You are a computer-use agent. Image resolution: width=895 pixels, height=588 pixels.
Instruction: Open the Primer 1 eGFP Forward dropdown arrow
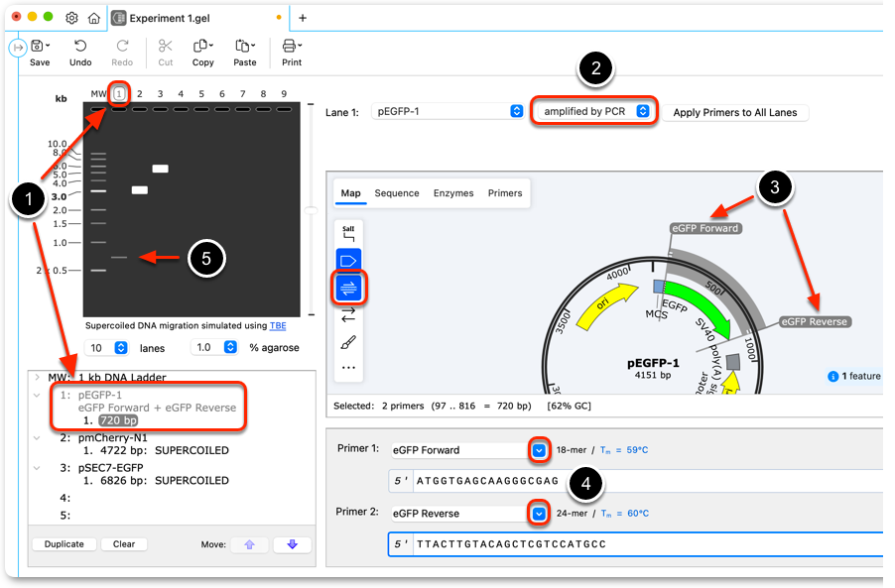(x=539, y=450)
